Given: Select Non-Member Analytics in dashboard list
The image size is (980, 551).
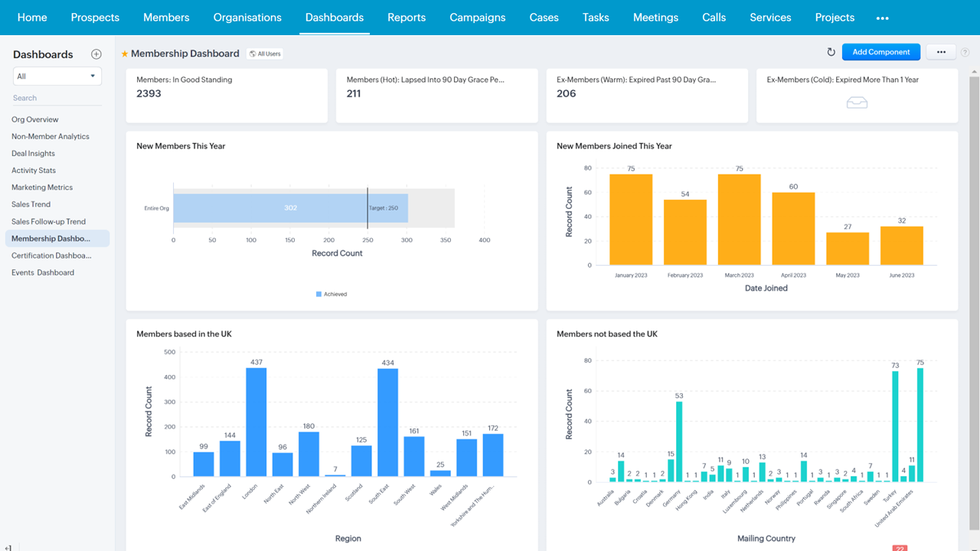Looking at the screenshot, I should [51, 136].
